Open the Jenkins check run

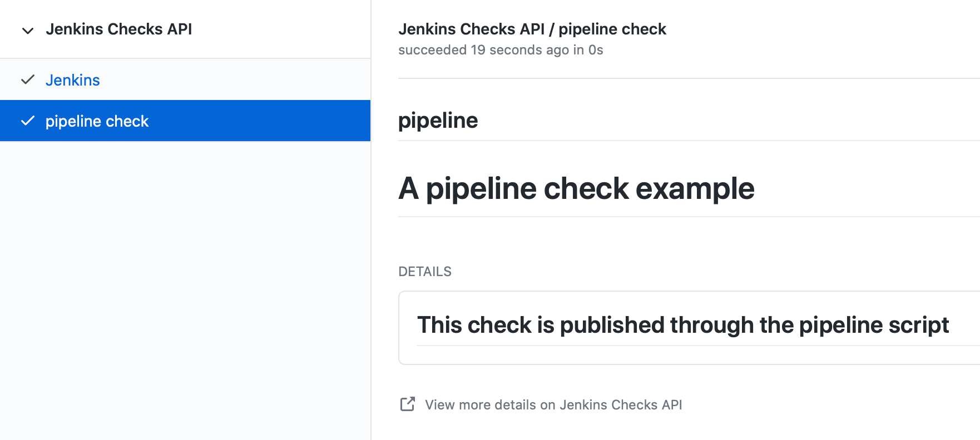click(73, 81)
